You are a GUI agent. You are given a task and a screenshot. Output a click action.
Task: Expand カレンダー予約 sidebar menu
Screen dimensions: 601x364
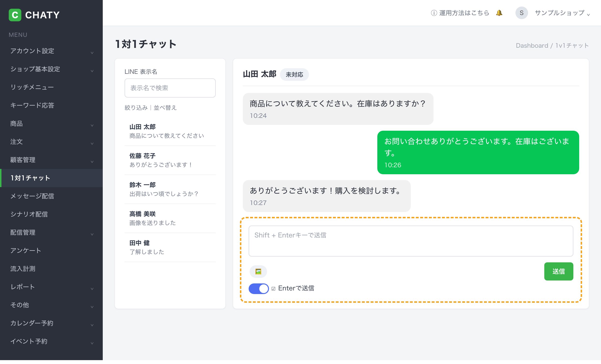pos(51,323)
